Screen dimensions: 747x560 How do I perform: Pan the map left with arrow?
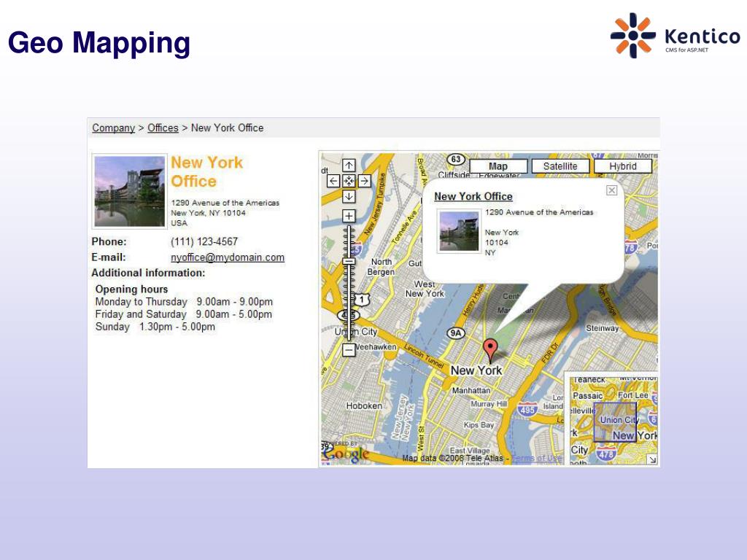pyautogui.click(x=333, y=181)
